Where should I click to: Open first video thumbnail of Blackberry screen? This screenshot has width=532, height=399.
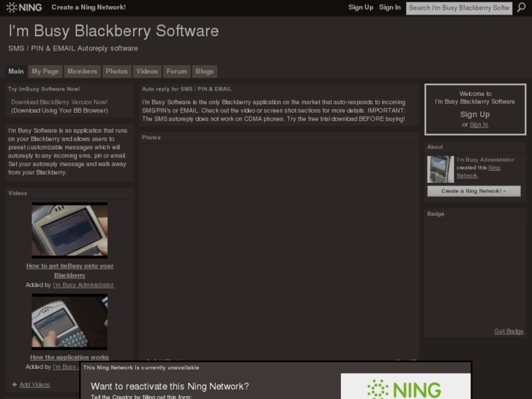click(x=70, y=230)
